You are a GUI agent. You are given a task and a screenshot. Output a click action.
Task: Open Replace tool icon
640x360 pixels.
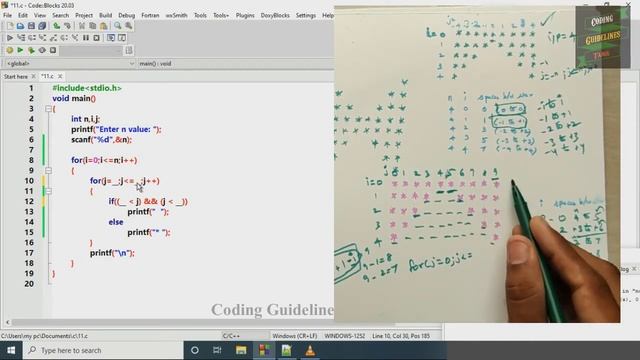click(129, 26)
